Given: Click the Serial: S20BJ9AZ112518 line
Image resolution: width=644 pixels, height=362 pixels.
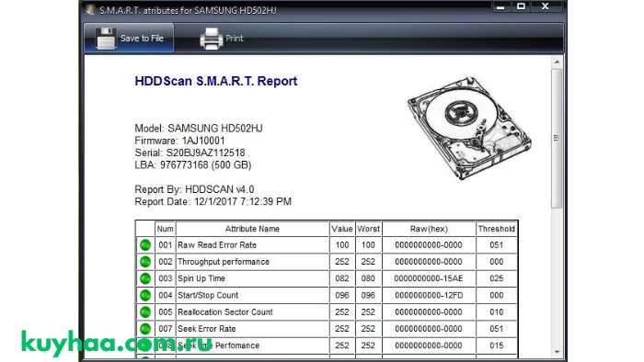Looking at the screenshot, I should tap(190, 153).
